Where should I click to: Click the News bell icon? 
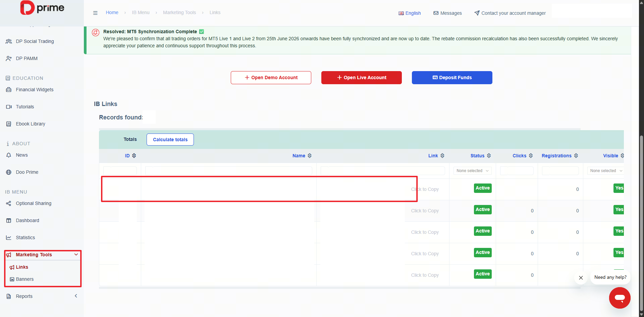[x=9, y=155]
